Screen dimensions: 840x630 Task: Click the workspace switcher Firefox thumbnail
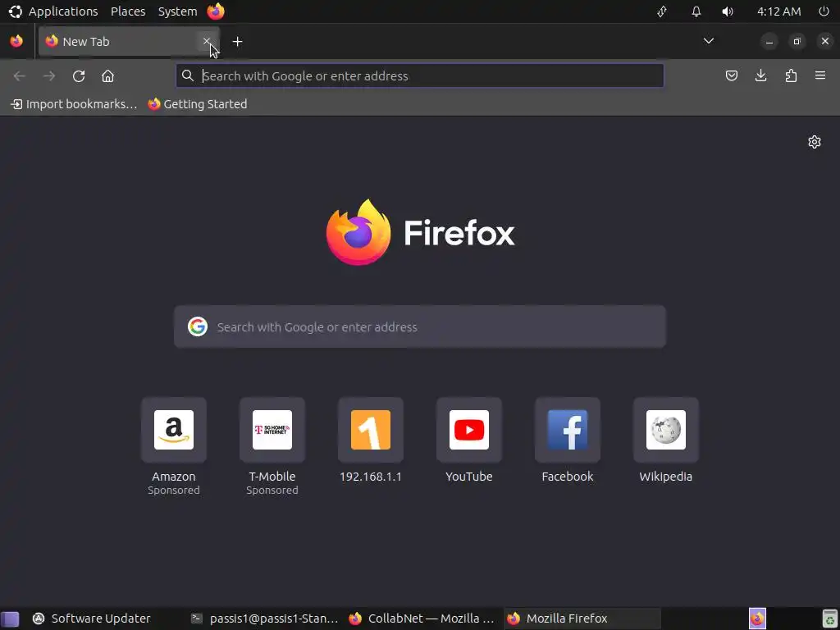[x=757, y=619]
